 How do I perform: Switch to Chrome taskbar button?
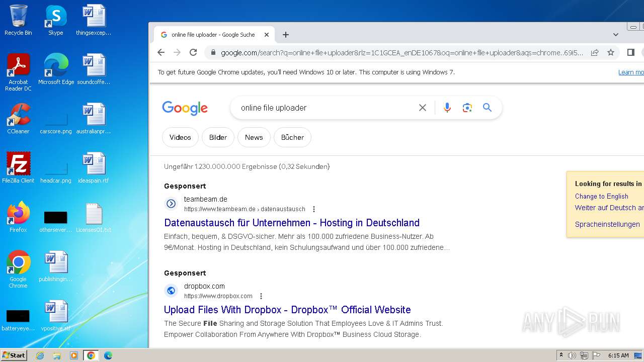pos(91,355)
